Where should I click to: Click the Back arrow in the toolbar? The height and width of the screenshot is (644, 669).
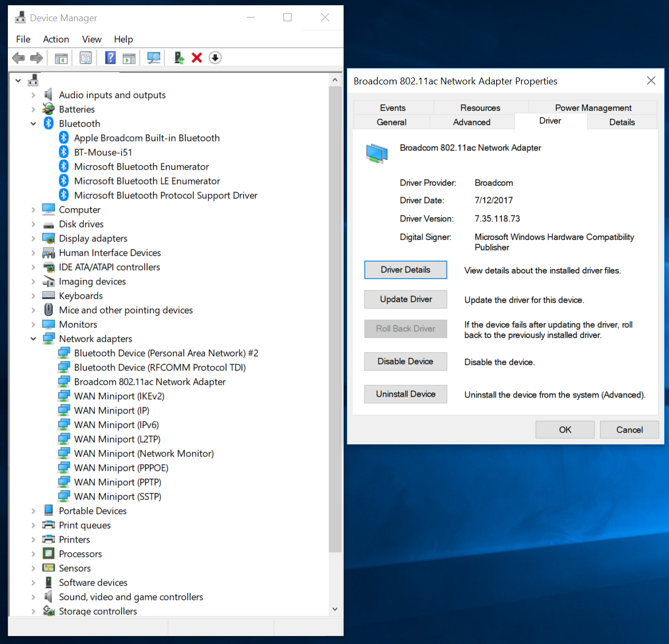pyautogui.click(x=19, y=58)
